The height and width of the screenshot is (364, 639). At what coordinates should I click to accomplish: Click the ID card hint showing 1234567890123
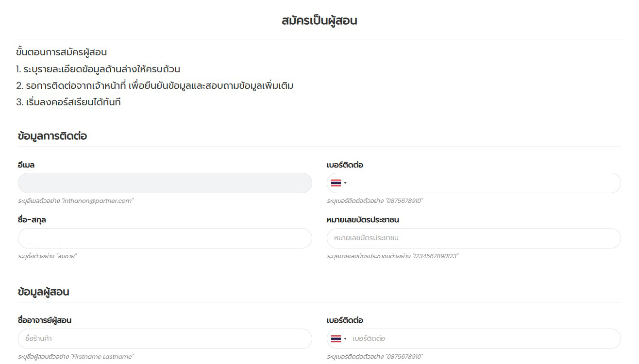392,256
